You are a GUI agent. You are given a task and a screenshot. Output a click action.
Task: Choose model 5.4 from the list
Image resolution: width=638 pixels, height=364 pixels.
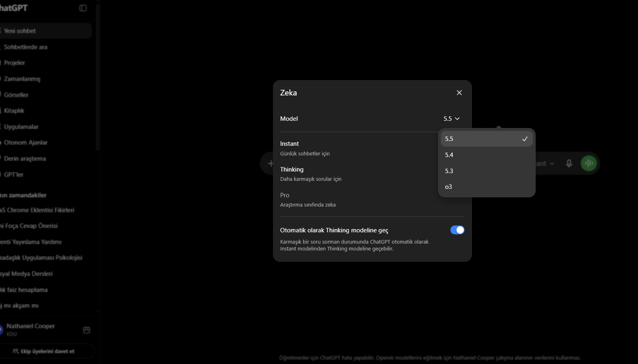pos(486,155)
